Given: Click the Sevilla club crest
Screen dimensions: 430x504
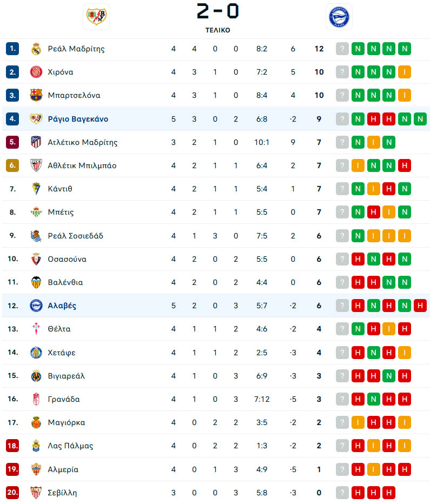Looking at the screenshot, I should tap(36, 493).
